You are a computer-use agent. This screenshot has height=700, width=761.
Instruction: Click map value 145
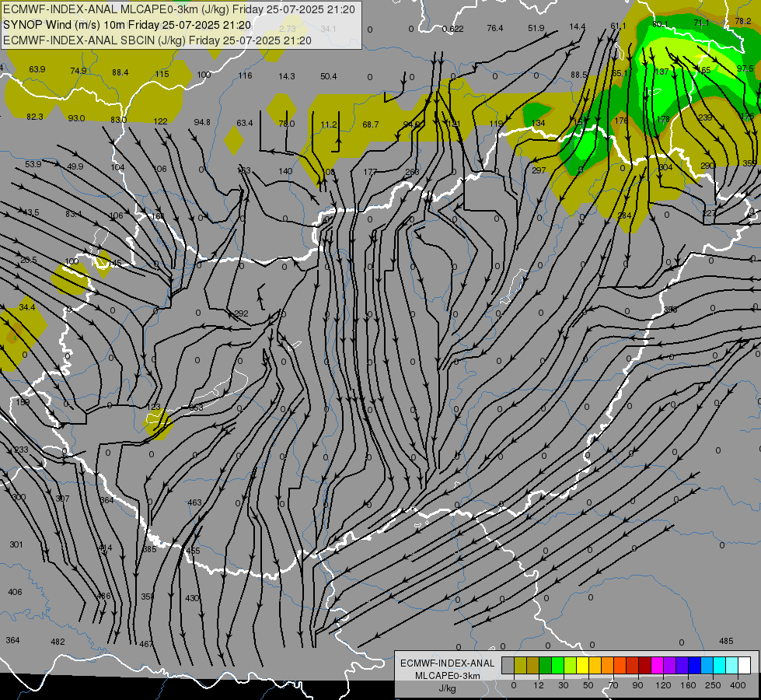pos(114,263)
